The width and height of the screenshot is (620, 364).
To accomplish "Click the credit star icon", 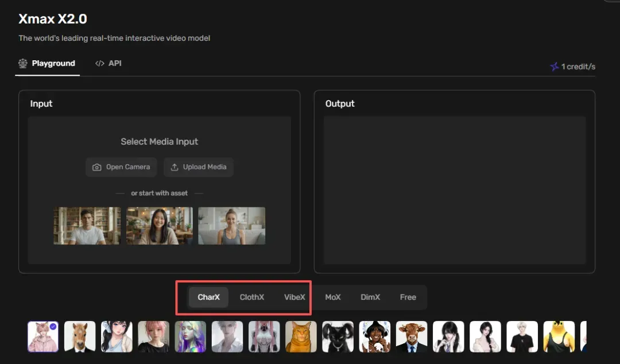I will pos(555,67).
